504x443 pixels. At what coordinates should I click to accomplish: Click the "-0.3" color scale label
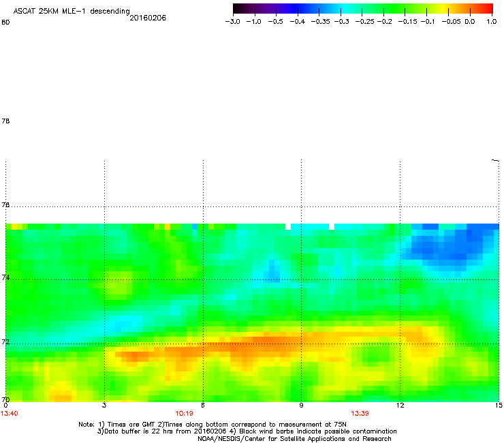[x=341, y=22]
